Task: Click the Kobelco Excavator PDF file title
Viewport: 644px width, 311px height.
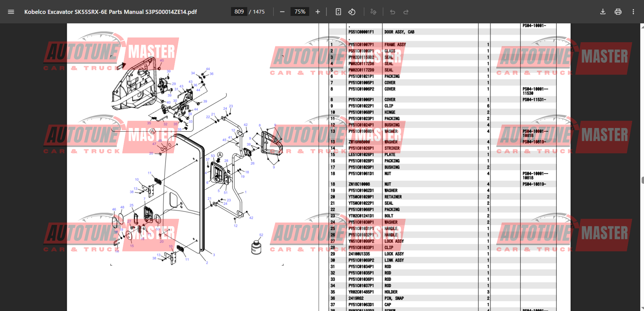Action: point(111,12)
